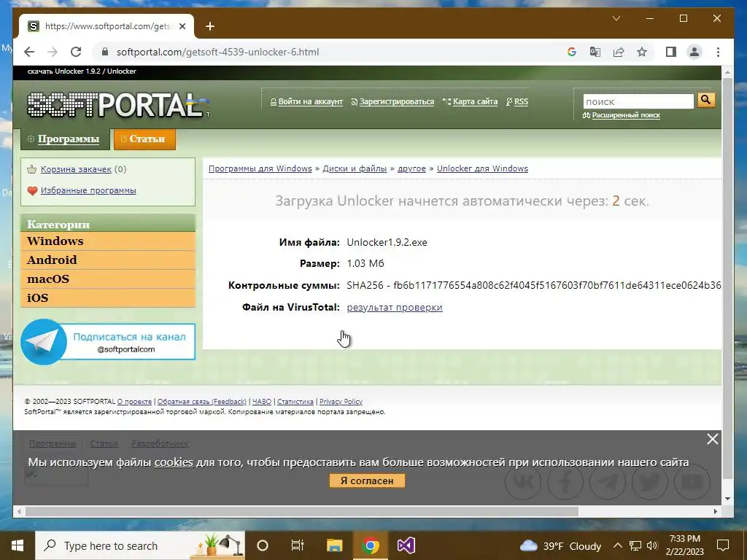Accept cookies with Я согласен button

pos(367,481)
